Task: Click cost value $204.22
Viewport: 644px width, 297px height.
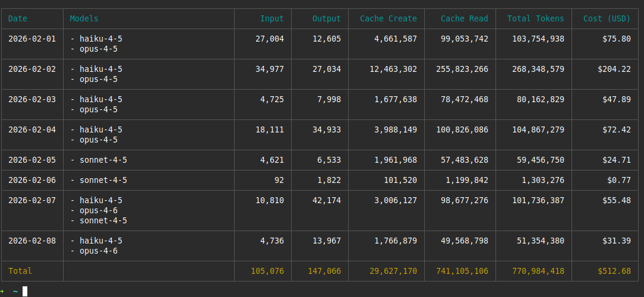Action: (614, 69)
